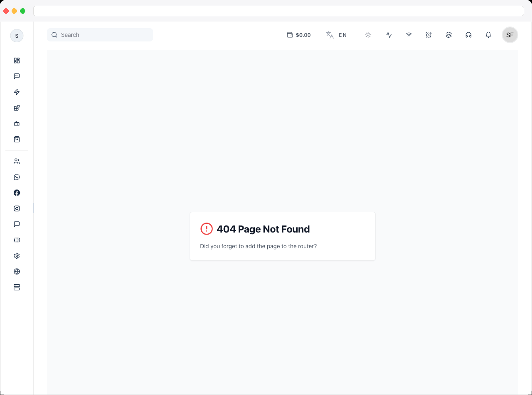The height and width of the screenshot is (395, 532).
Task: Open the SF user profile avatar
Action: point(510,35)
